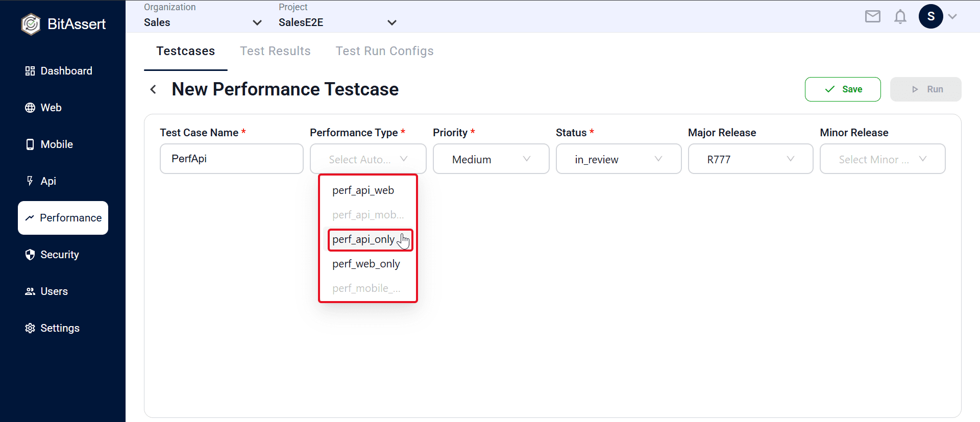Click the user avatar S
980x422 pixels.
tap(931, 16)
